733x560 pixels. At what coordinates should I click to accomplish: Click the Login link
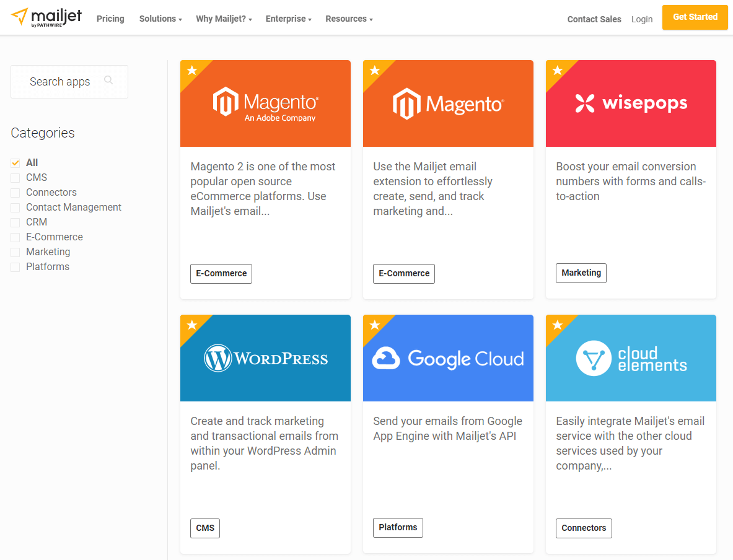tap(642, 19)
